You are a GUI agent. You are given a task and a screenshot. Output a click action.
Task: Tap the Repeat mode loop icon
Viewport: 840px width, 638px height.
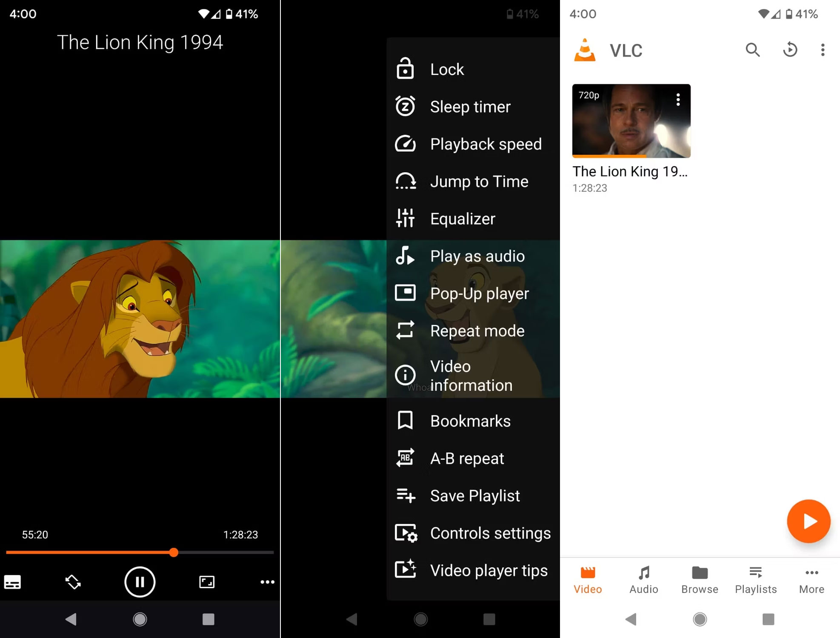click(x=405, y=330)
